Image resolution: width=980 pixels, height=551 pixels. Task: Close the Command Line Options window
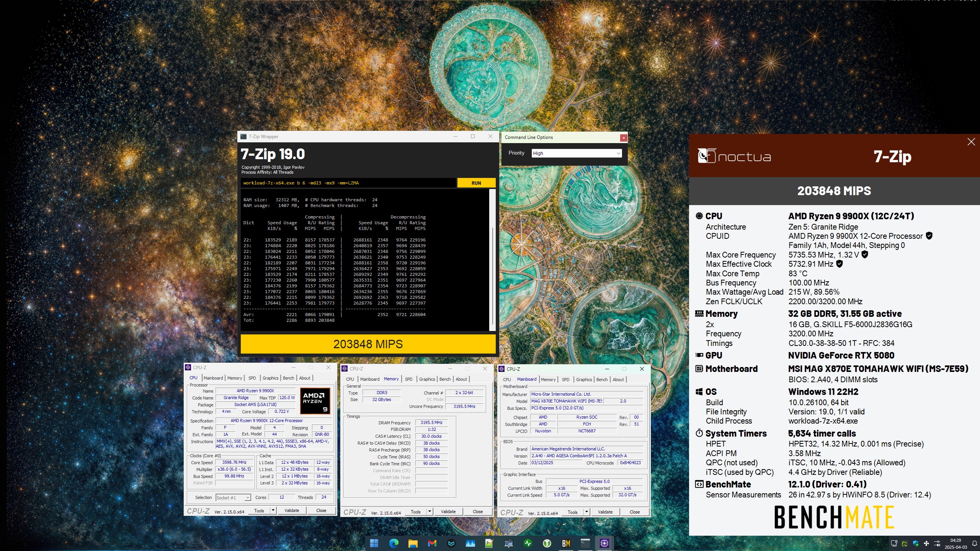tap(624, 137)
